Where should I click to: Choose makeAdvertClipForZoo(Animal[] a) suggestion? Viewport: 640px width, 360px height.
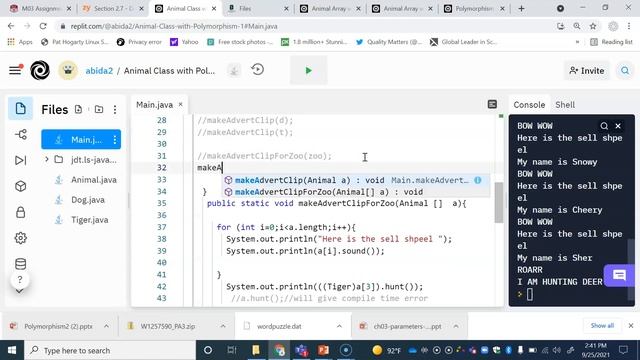point(356,192)
